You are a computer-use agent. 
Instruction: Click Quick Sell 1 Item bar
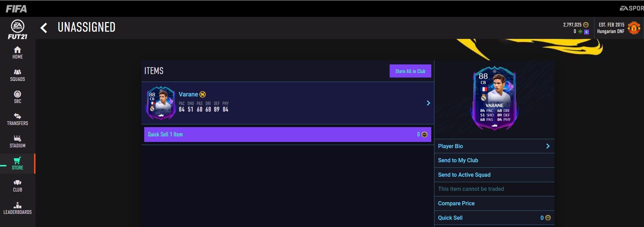point(287,134)
